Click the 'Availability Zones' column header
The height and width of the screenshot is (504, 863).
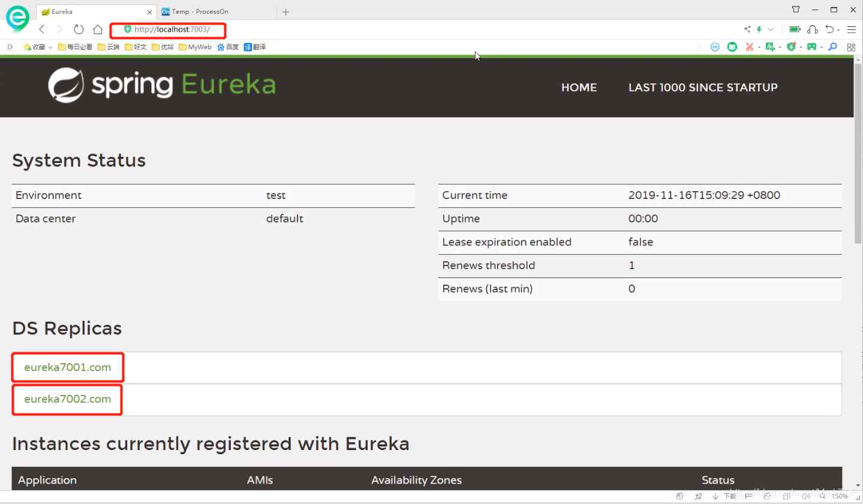point(416,480)
